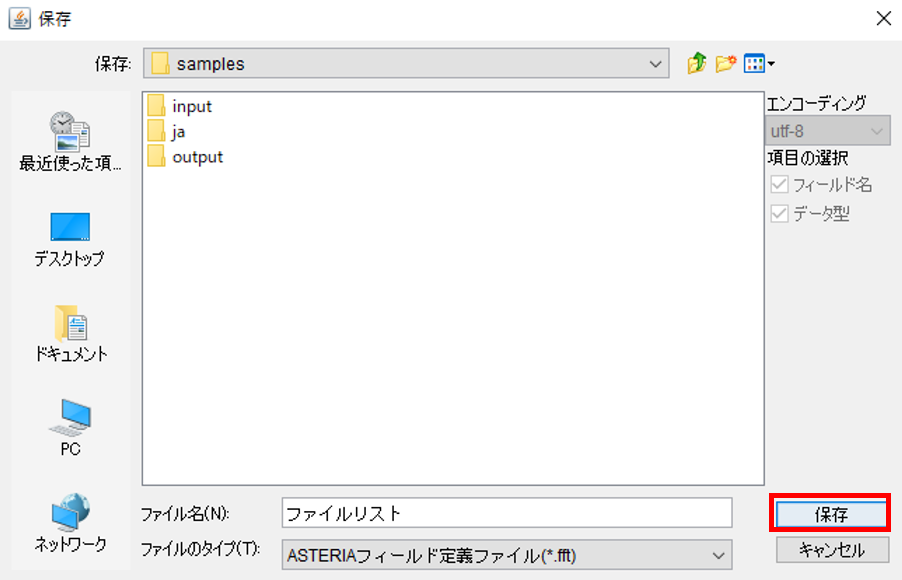
Task: Toggle the データ型 checkbox
Action: point(779,213)
